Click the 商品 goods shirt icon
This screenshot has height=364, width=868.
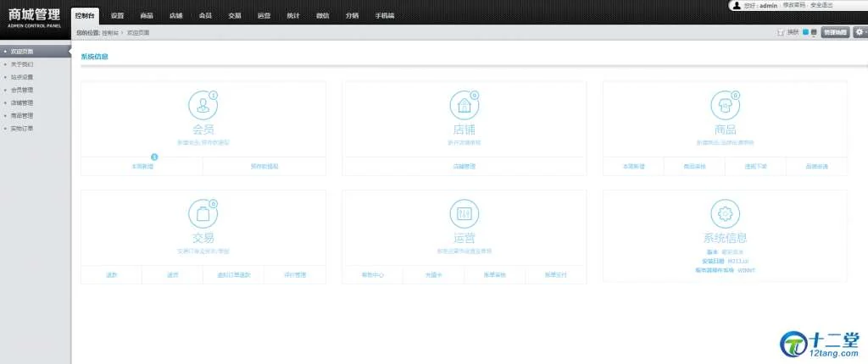point(725,106)
